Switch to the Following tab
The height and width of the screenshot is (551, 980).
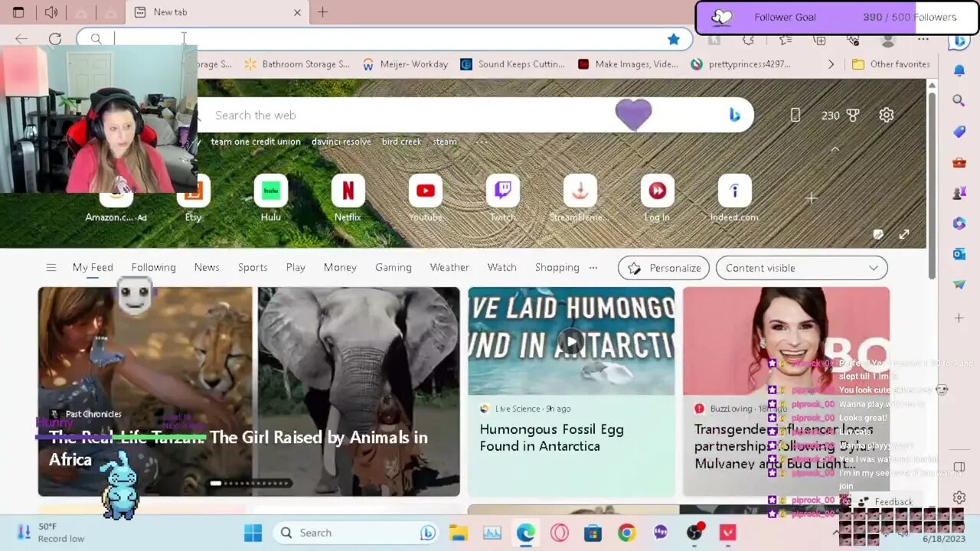(153, 267)
